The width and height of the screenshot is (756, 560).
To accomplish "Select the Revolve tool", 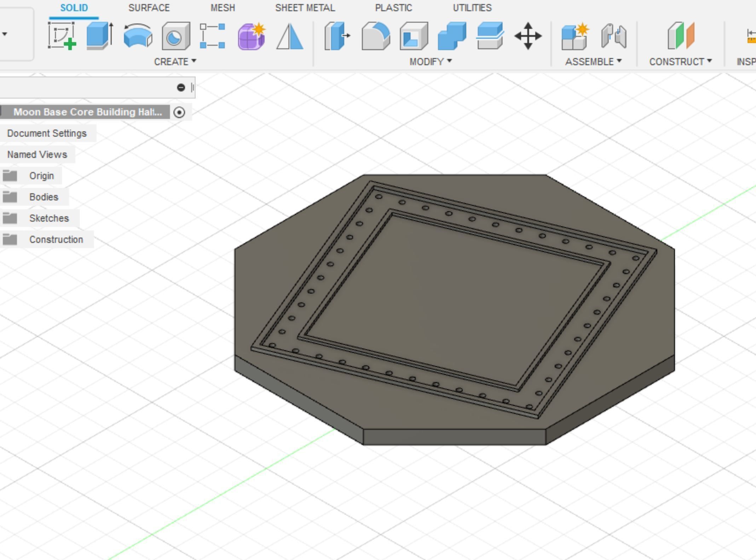I will coord(138,36).
